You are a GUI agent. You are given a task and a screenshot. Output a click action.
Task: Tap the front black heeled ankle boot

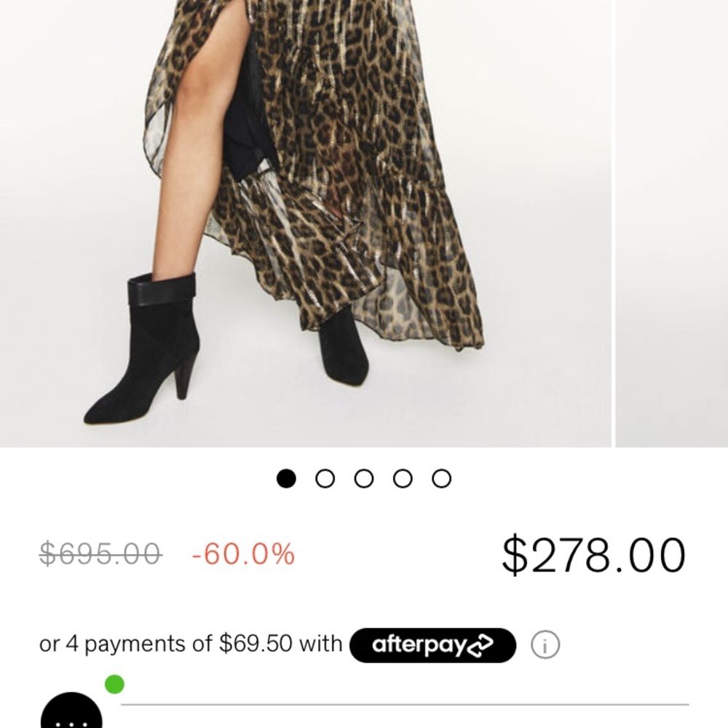[x=143, y=349]
